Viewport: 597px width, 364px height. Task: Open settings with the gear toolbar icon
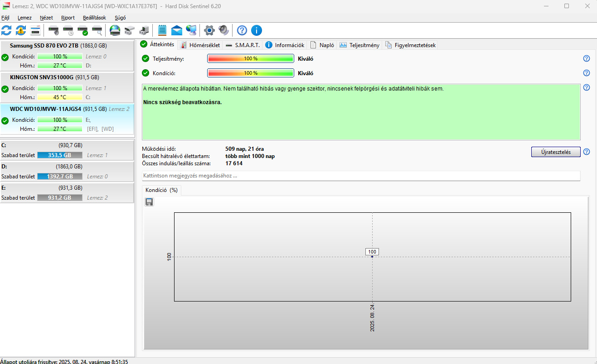click(x=209, y=30)
